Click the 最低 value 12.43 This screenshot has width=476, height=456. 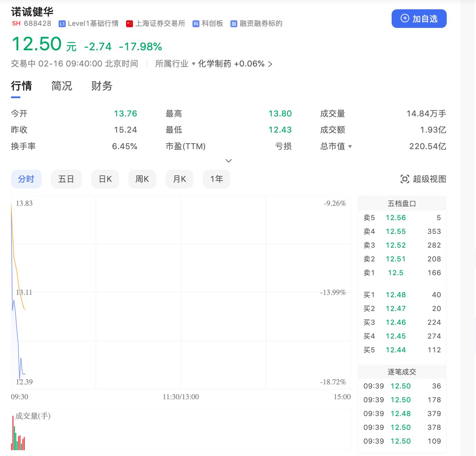point(280,130)
